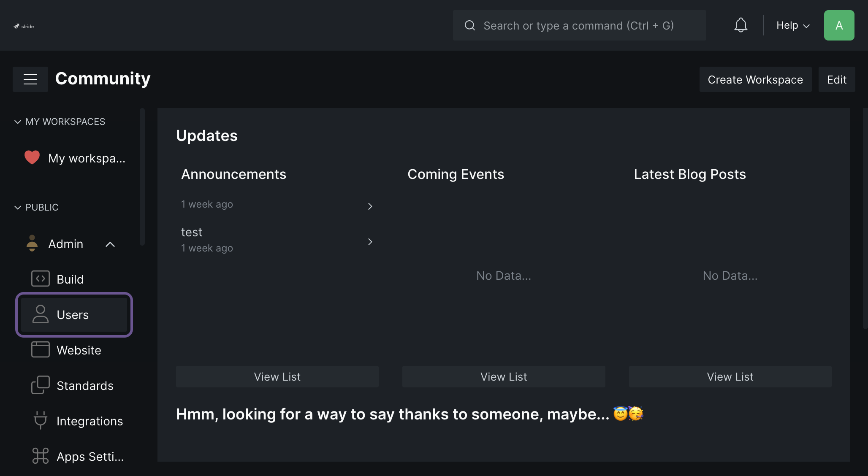View List under Coming Events
The image size is (868, 476).
click(504, 376)
